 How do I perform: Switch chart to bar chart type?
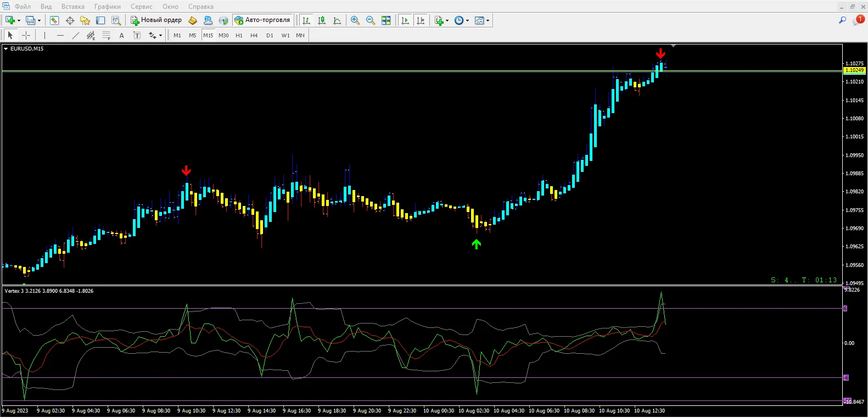click(x=306, y=20)
